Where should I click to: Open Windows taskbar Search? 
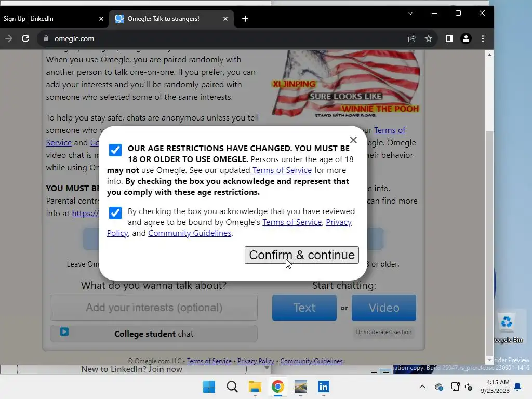232,387
